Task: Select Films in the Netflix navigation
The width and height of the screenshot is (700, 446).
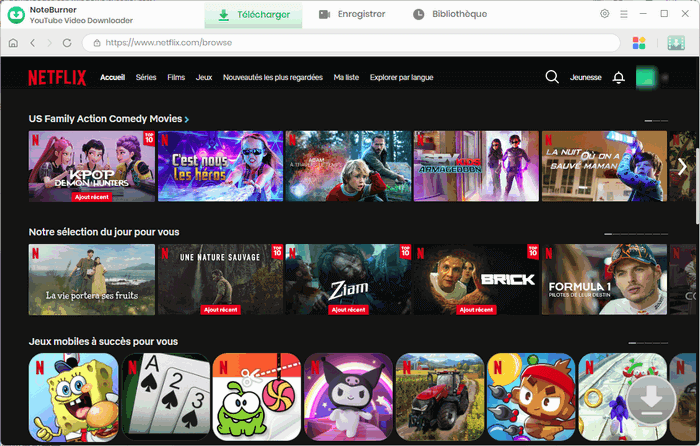Action: 176,77
